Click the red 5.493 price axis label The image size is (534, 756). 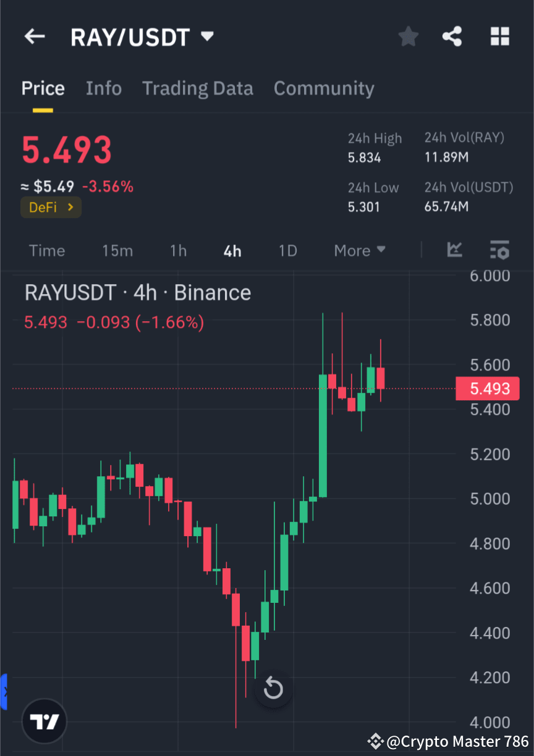pos(488,388)
